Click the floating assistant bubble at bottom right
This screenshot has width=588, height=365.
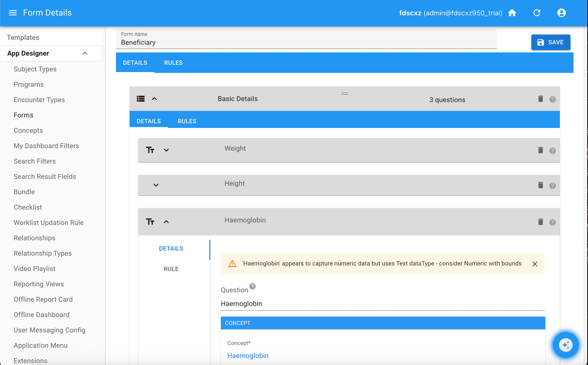point(565,345)
